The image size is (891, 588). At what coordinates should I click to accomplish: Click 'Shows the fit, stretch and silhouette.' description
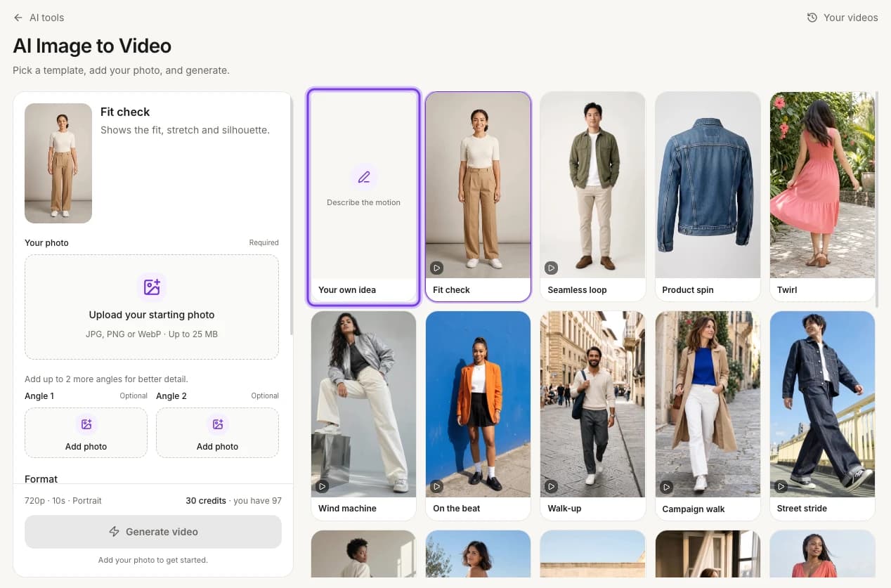pyautogui.click(x=185, y=130)
